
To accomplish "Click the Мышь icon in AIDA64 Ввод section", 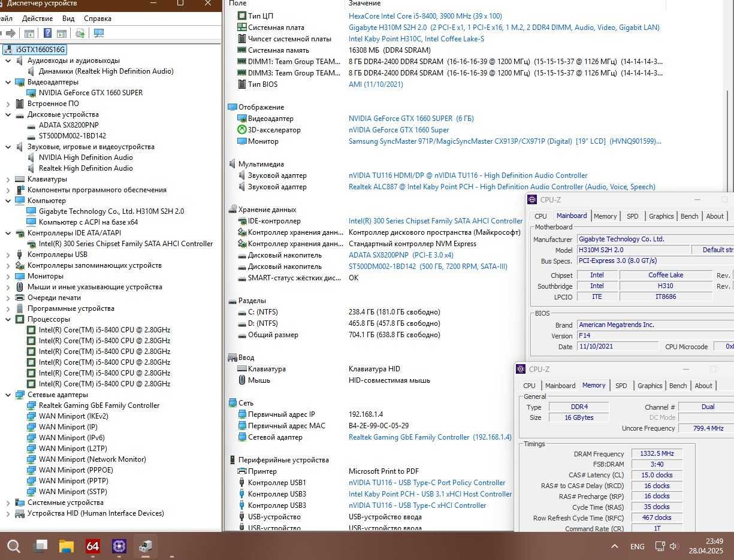I will pyautogui.click(x=242, y=380).
